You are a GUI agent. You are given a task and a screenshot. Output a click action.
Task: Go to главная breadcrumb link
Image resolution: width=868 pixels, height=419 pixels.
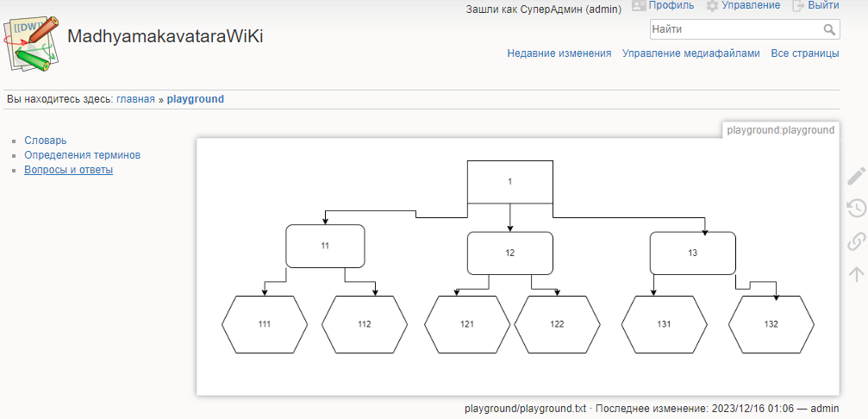coord(135,99)
